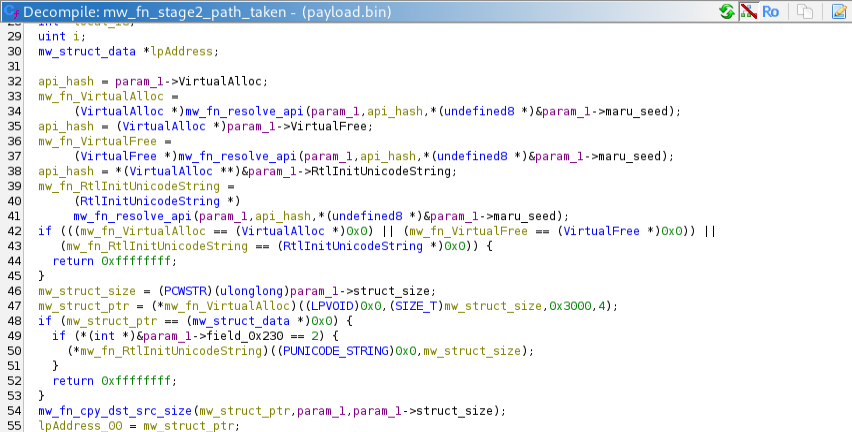Image resolution: width=852 pixels, height=432 pixels.
Task: Click the 0x3000 constant on line 47
Action: tap(570, 306)
